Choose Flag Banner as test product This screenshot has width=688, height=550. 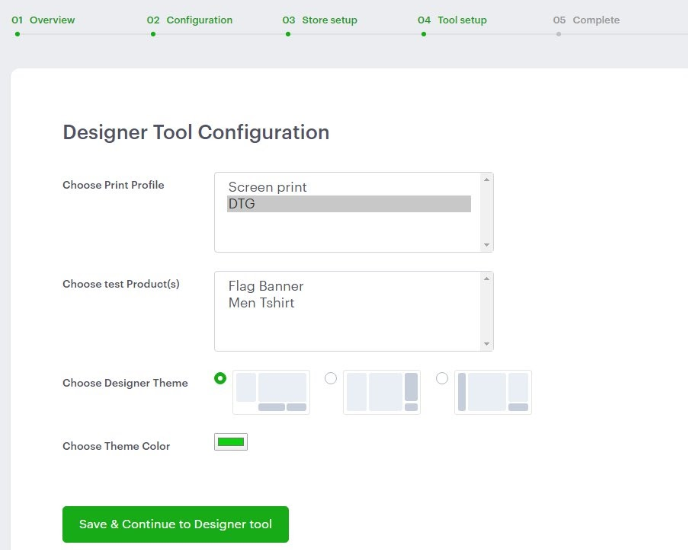(265, 286)
